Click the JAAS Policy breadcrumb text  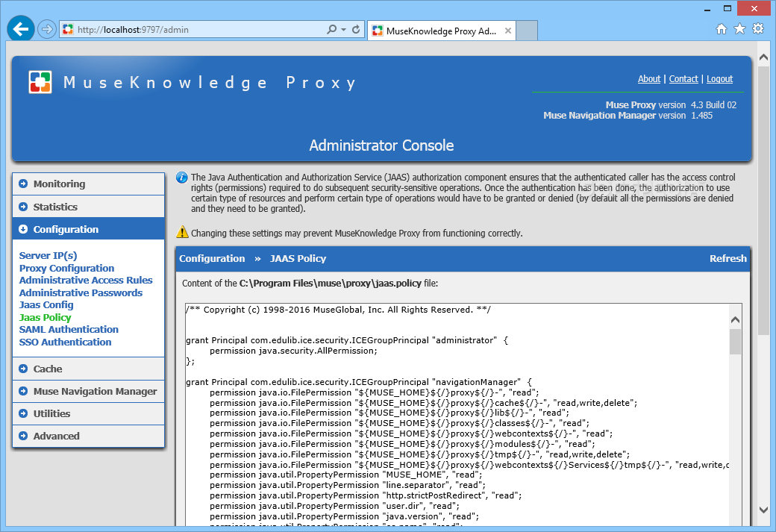[298, 258]
